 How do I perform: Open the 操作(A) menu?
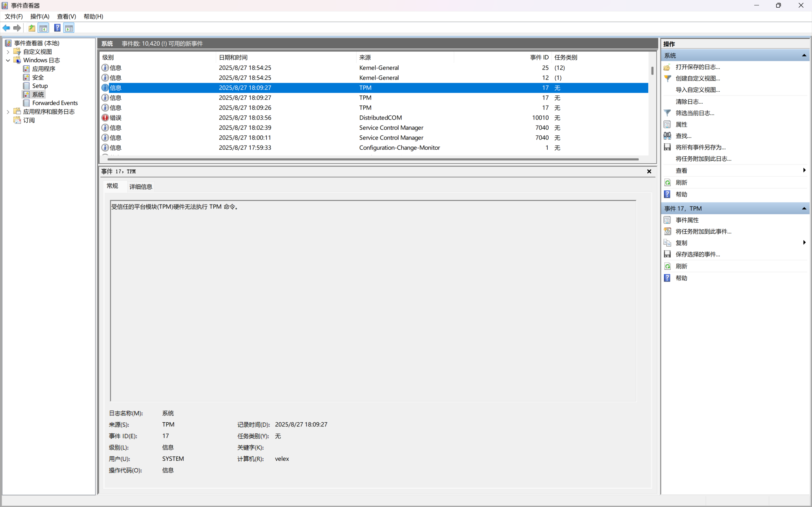(x=40, y=16)
